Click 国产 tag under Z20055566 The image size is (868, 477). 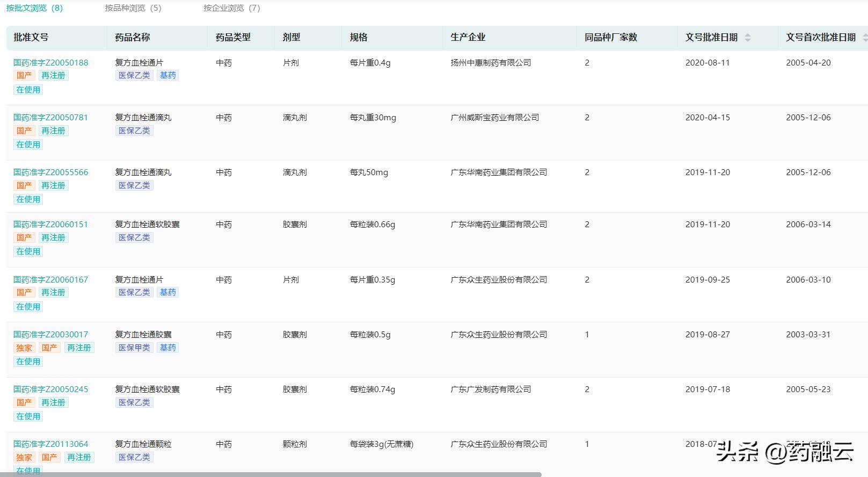click(x=24, y=185)
